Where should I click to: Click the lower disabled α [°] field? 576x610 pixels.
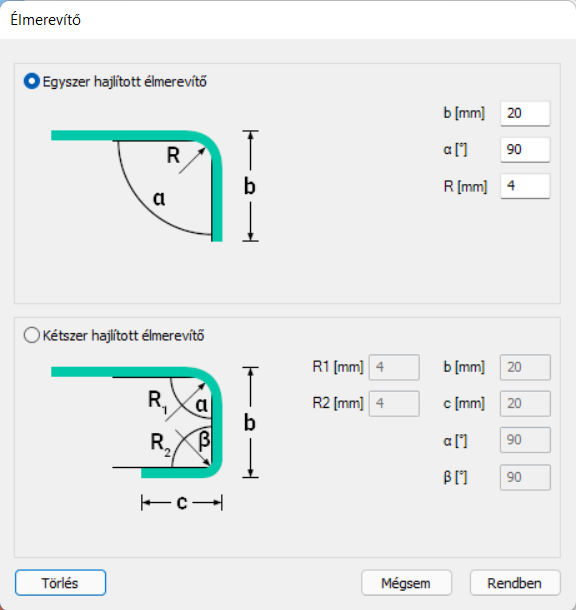point(525,440)
